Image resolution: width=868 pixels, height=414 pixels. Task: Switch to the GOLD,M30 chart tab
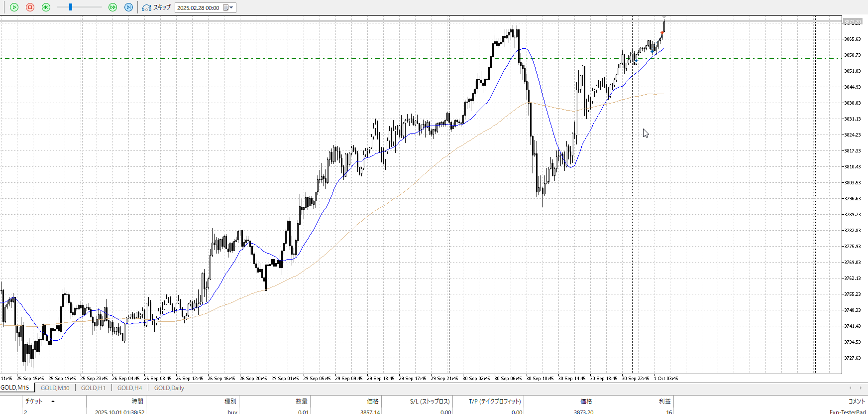(x=55, y=388)
